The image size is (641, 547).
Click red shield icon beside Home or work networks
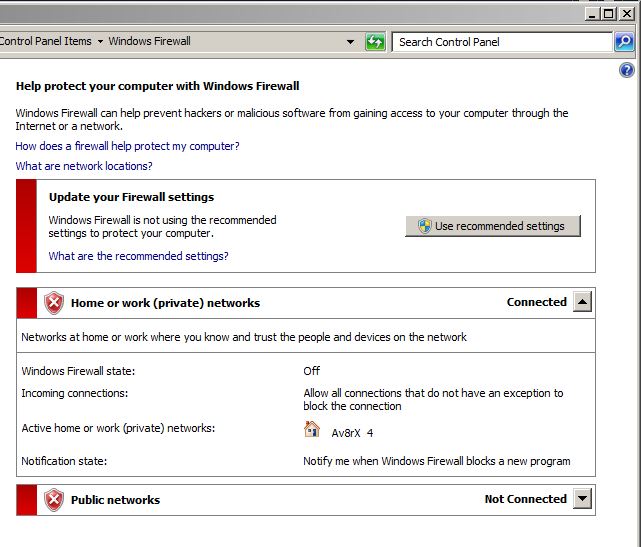coord(54,303)
